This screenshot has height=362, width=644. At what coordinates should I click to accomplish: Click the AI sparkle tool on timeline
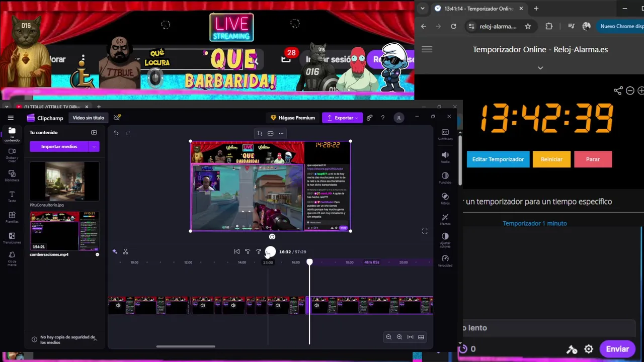point(115,251)
